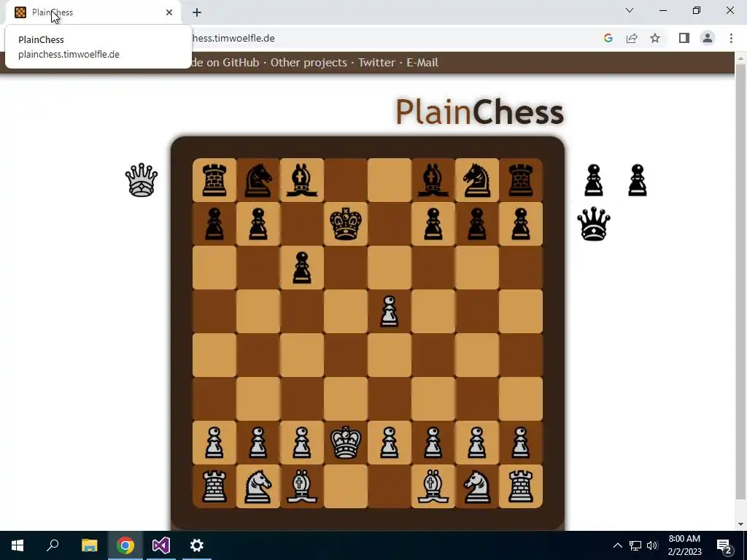Open the Windows Start menu
Viewport: 747px width, 560px height.
pyautogui.click(x=18, y=545)
